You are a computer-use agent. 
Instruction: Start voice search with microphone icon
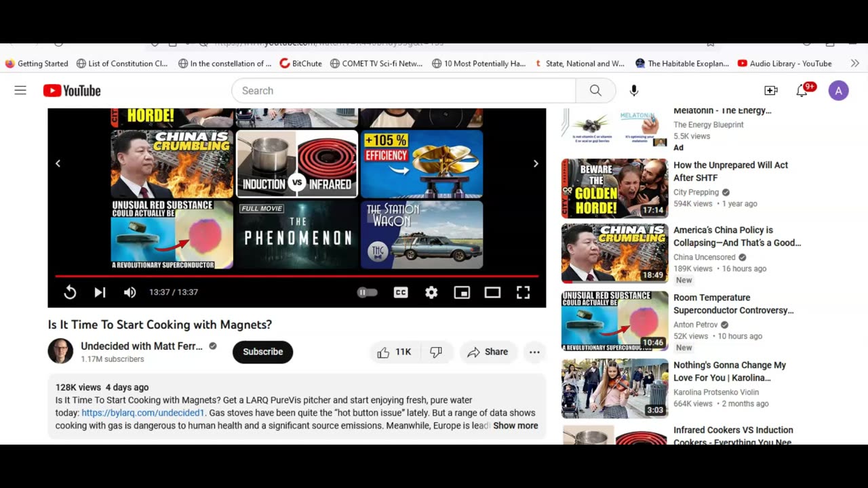pyautogui.click(x=634, y=91)
